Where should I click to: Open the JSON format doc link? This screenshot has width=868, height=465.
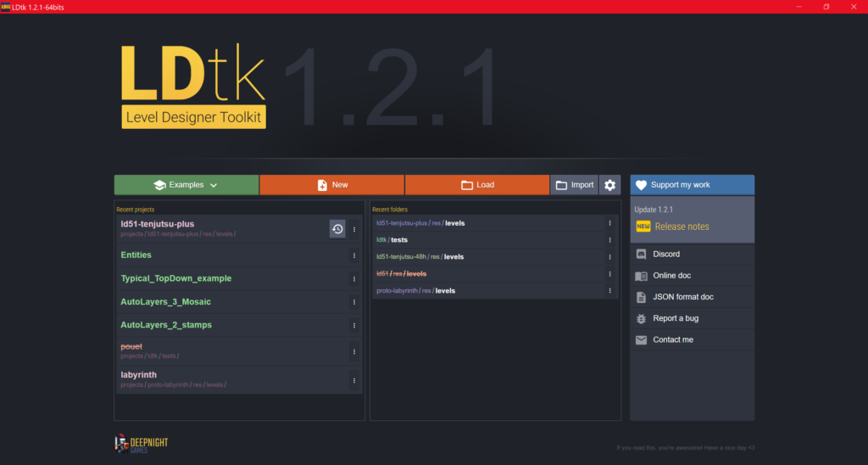(x=692, y=297)
